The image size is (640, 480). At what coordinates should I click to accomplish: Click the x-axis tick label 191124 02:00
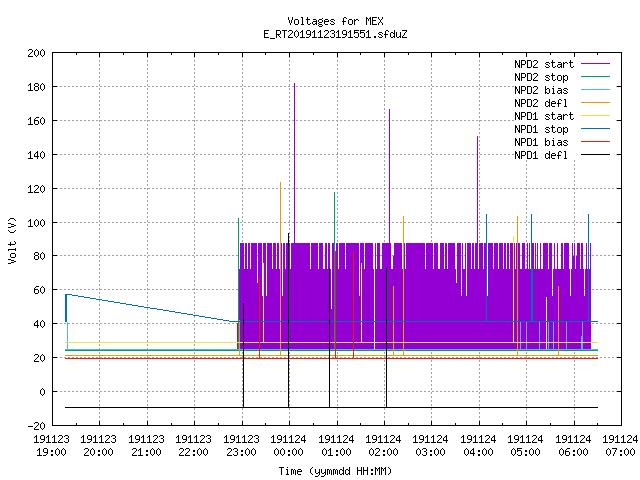(x=384, y=446)
